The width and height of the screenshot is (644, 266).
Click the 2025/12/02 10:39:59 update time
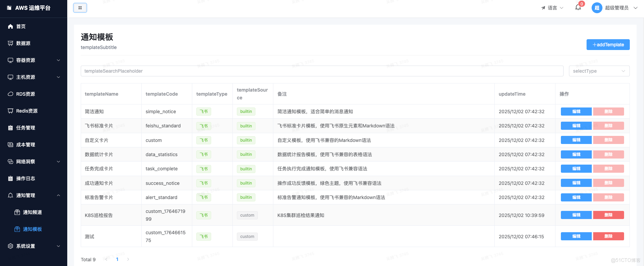[x=521, y=215]
